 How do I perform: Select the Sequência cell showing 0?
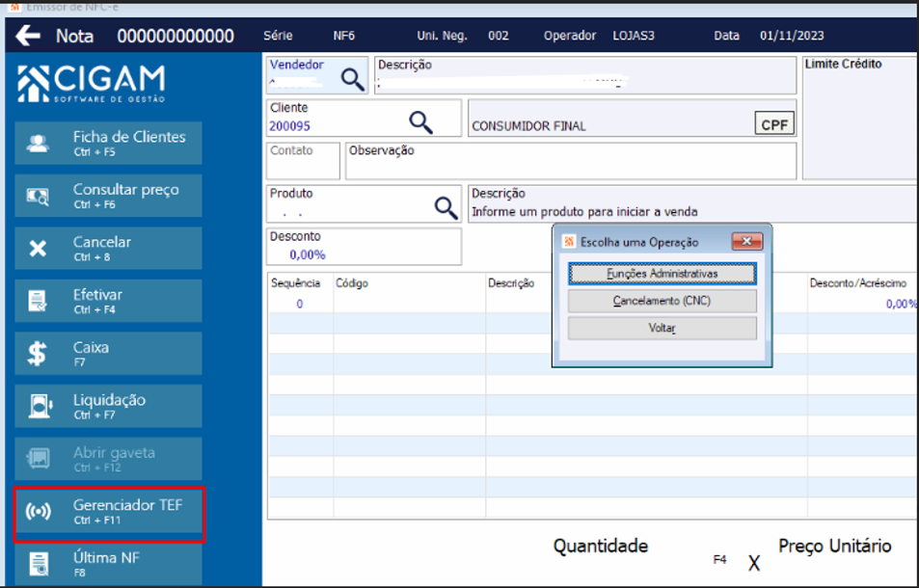coord(300,304)
